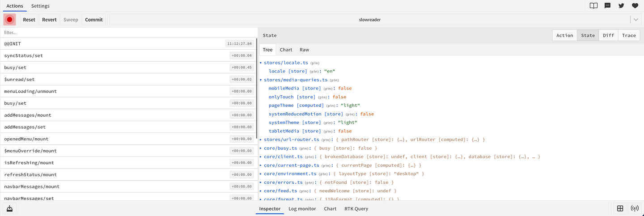The height and width of the screenshot is (216, 644).
Task: Select the openedMenu/mount action
Action: coord(128,139)
